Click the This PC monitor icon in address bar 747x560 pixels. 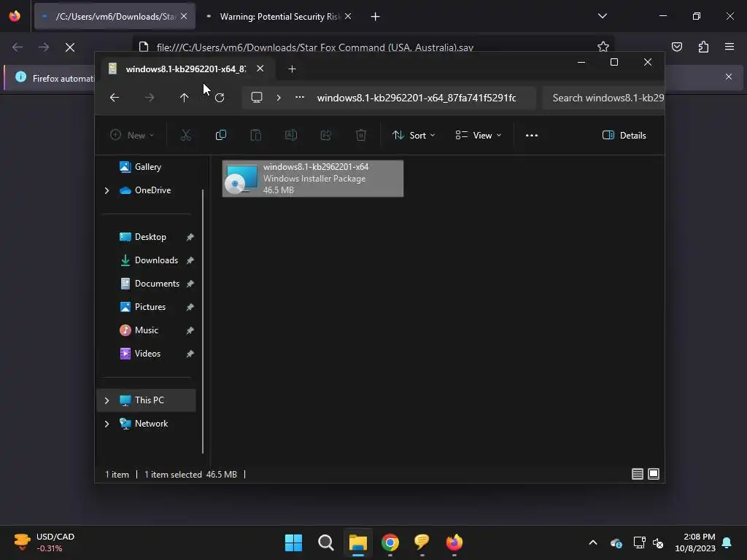pyautogui.click(x=257, y=98)
